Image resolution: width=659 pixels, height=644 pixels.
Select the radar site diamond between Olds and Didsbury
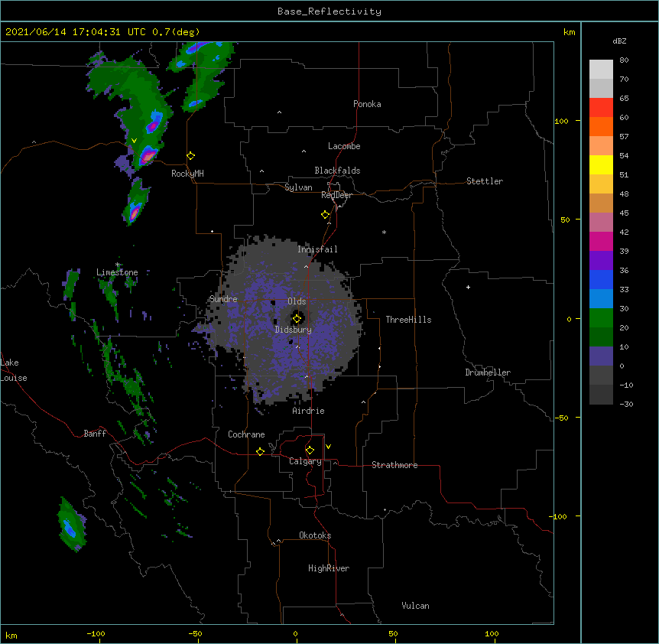pyautogui.click(x=297, y=319)
